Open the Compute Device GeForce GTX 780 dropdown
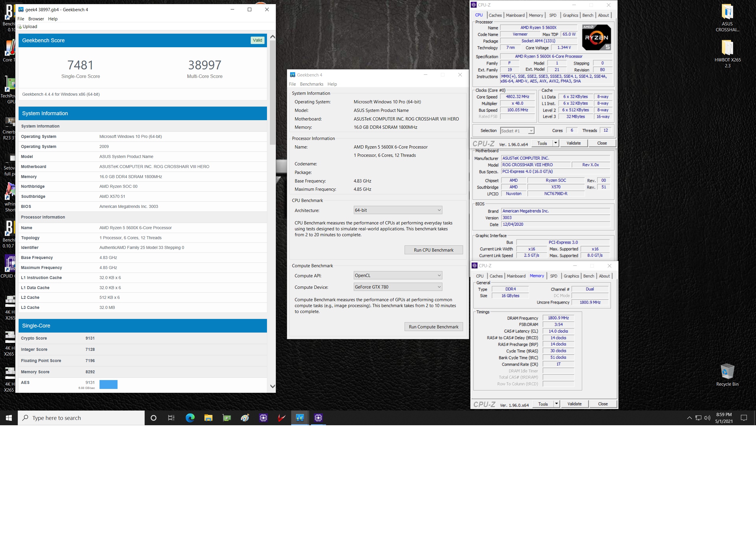Image resolution: width=756 pixels, height=536 pixels. (397, 287)
